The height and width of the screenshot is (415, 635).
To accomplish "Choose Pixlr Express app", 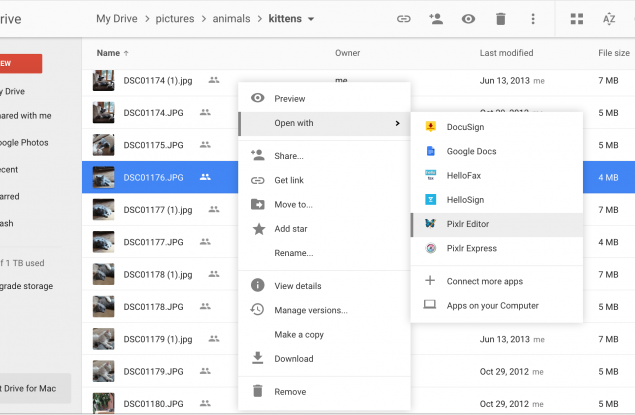I will [x=471, y=248].
